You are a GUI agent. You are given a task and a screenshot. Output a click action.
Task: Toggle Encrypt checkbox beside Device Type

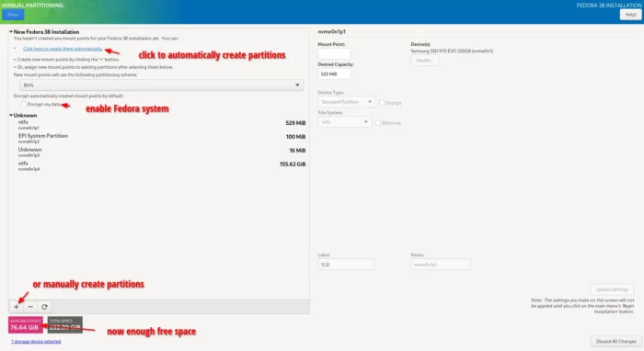click(382, 103)
